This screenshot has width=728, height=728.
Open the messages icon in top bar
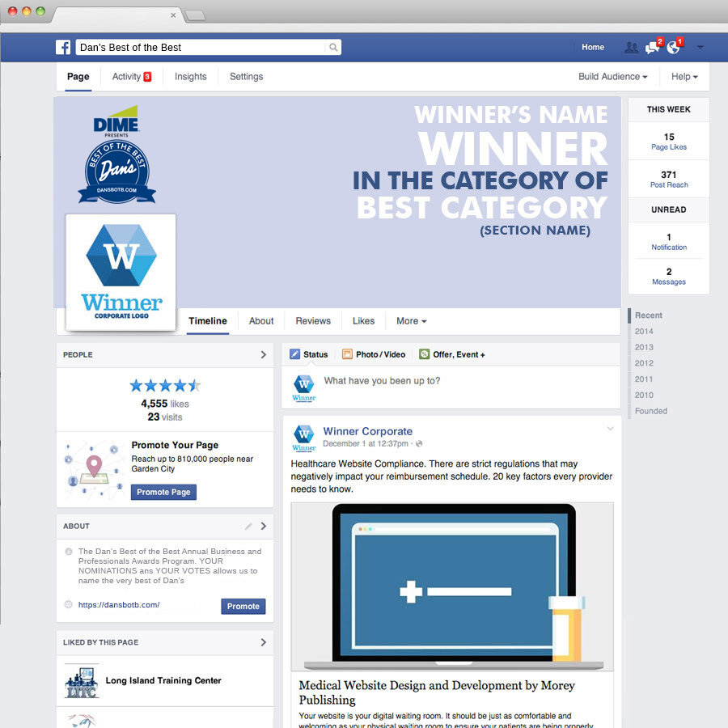tap(652, 48)
